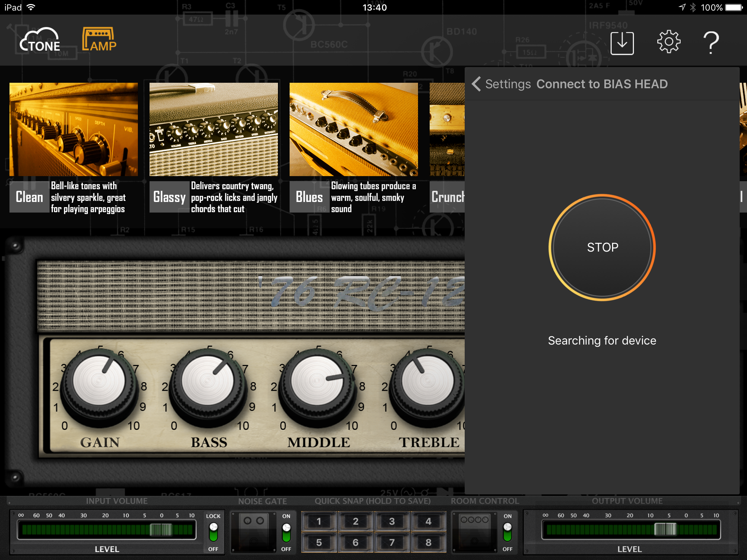Adjust the input volume LEVEL slider
The image size is (747, 560).
pyautogui.click(x=107, y=530)
